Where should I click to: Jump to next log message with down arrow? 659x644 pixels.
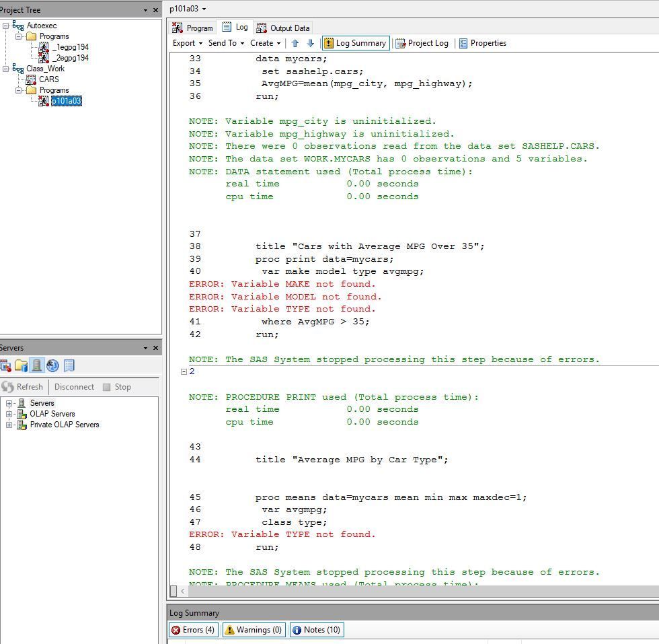pyautogui.click(x=310, y=43)
